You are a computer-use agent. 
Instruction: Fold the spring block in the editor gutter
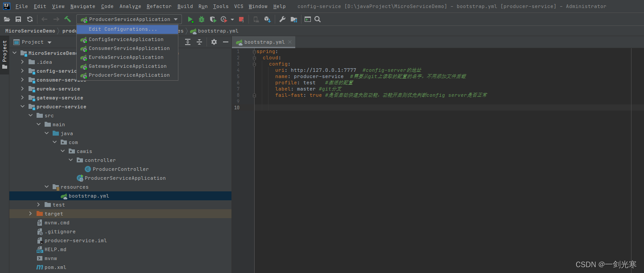point(254,52)
